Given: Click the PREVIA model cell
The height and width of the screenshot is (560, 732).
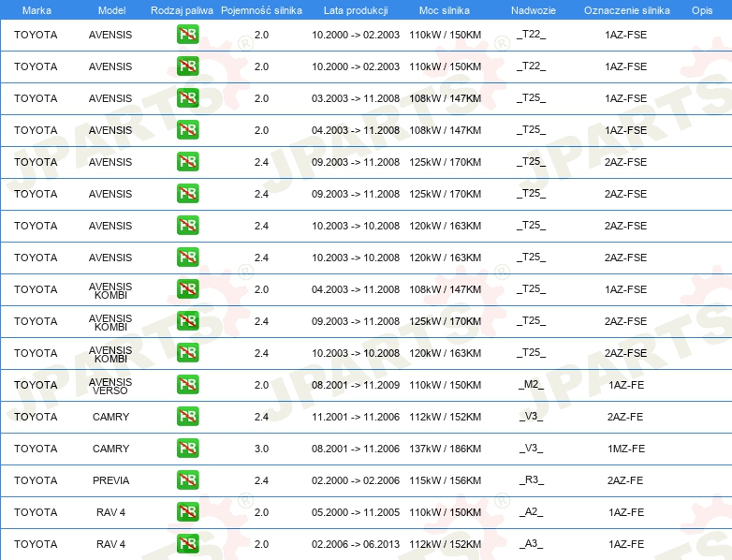Looking at the screenshot, I should (x=110, y=480).
